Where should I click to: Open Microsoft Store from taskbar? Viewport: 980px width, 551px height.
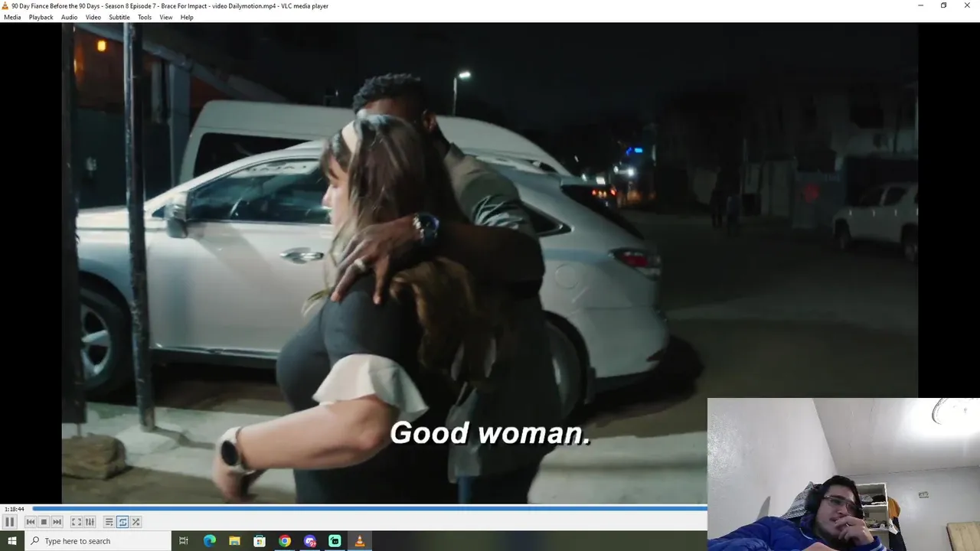[260, 541]
